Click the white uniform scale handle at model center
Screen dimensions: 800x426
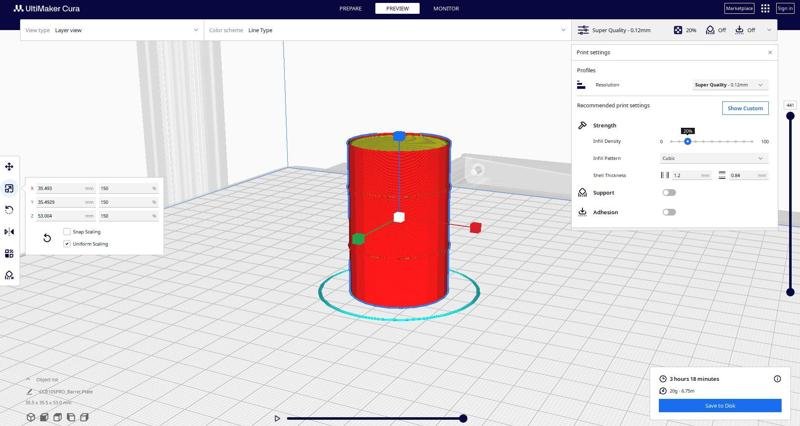[x=399, y=217]
